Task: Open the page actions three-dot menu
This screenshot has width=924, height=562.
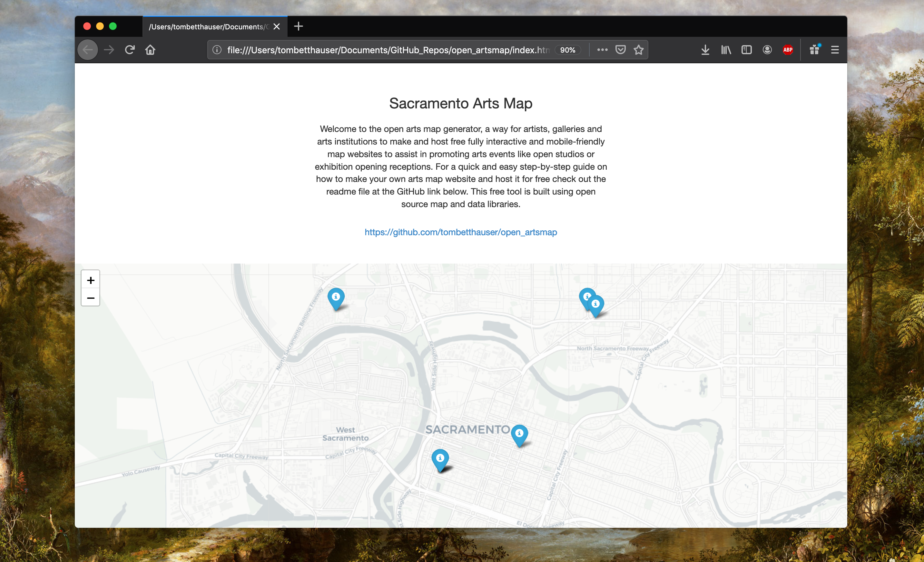Action: pyautogui.click(x=602, y=50)
